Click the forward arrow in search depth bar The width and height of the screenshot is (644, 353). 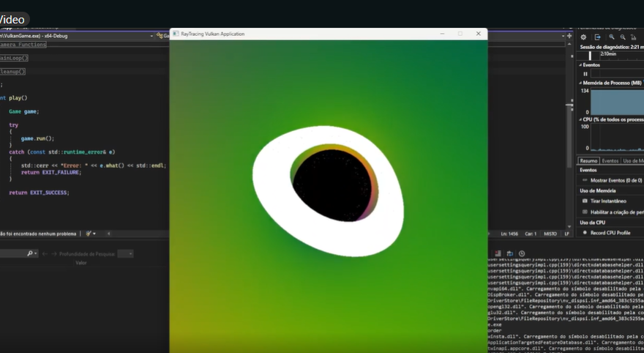(x=53, y=254)
